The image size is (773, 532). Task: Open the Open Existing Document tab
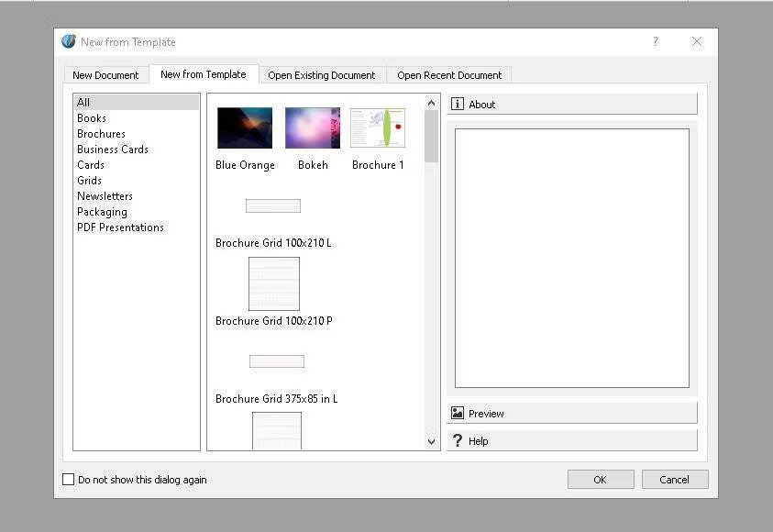pos(322,75)
